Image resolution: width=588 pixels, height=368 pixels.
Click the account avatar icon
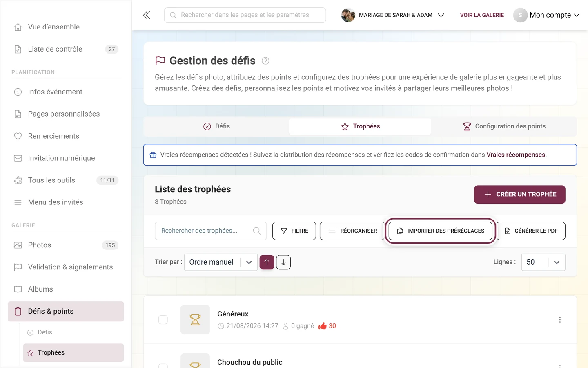point(520,15)
